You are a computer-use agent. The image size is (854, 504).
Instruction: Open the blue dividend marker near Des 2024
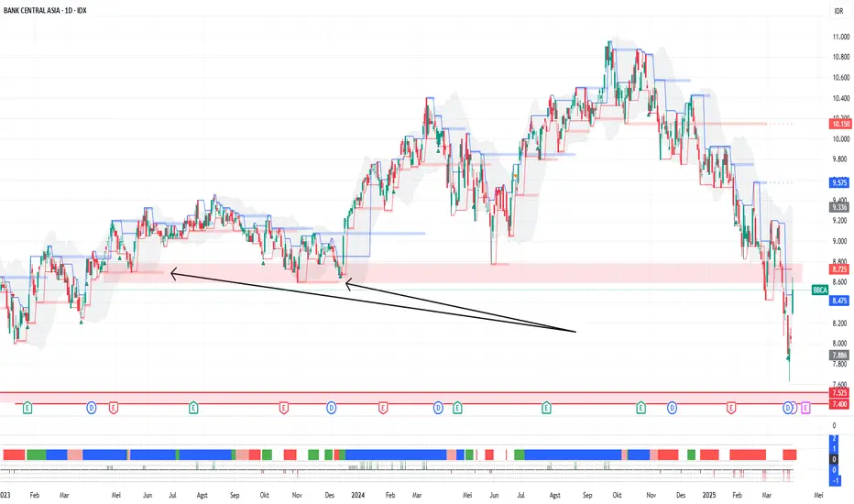(x=672, y=408)
